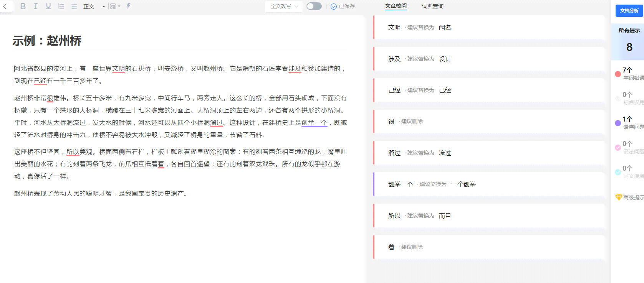Click underlined word 很 before 雄伟

[50, 98]
